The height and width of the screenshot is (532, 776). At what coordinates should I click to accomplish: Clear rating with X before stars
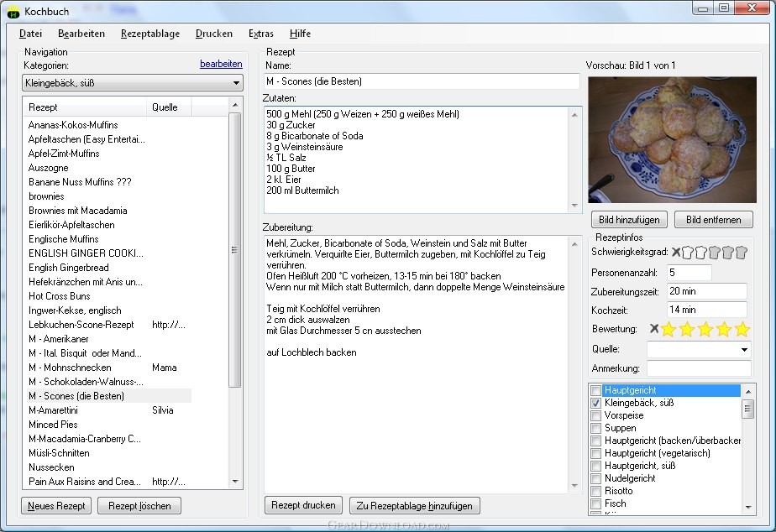coord(654,329)
